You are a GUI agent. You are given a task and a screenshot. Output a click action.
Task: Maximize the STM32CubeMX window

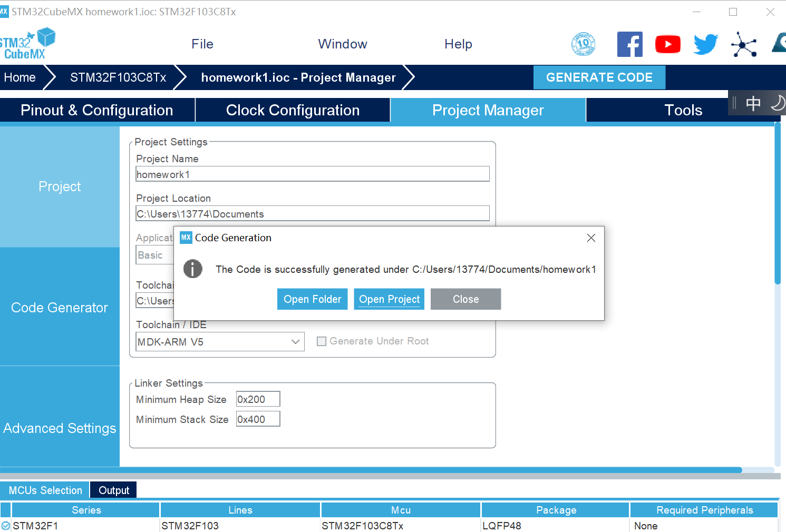(x=733, y=12)
